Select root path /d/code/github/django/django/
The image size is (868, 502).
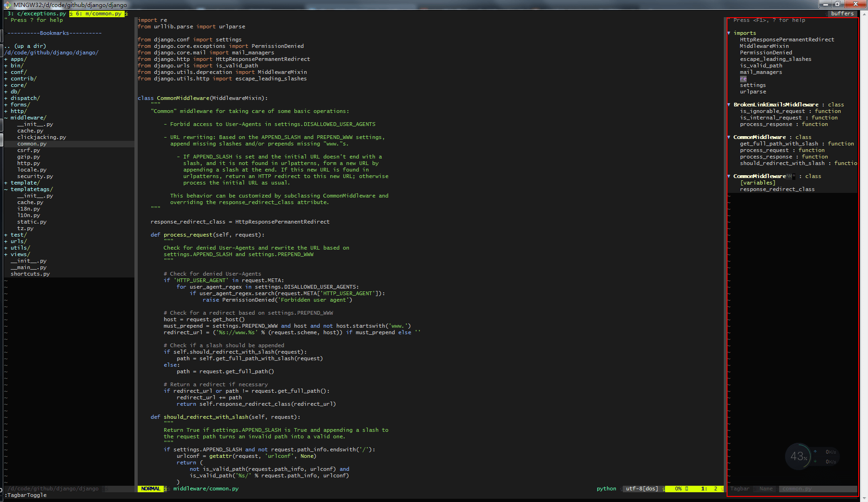point(51,53)
